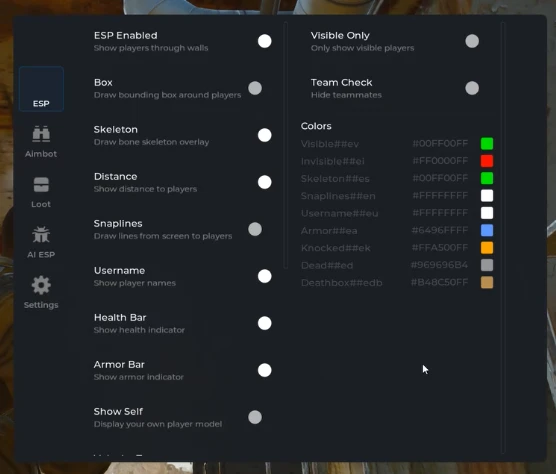This screenshot has height=474, width=556.
Task: Click the Visible##ev hex value #00FF00FF
Action: coord(440,144)
